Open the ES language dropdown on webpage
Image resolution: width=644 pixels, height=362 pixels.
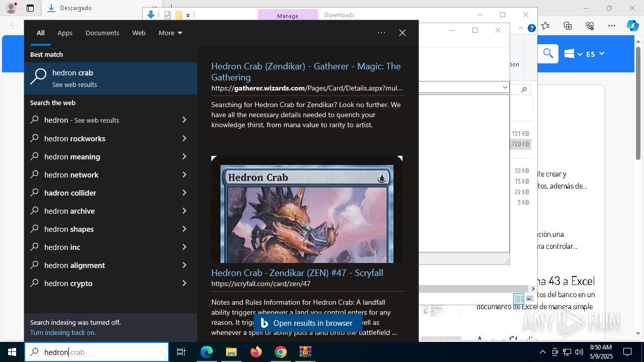pyautogui.click(x=595, y=54)
